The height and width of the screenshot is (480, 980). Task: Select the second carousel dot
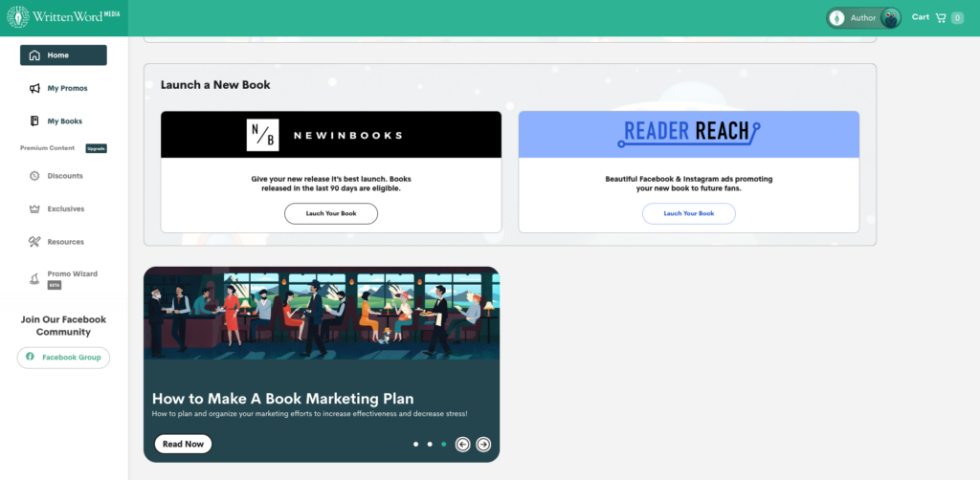coord(430,445)
